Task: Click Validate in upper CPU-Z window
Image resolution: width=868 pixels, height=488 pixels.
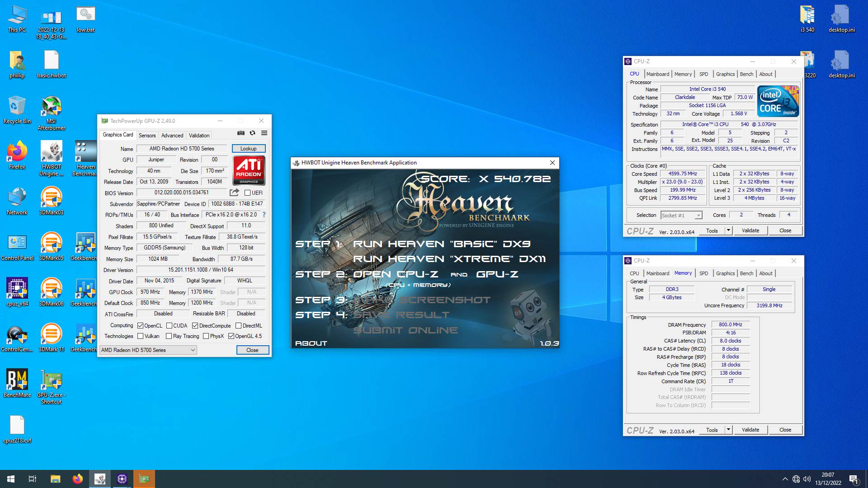Action: (x=750, y=230)
